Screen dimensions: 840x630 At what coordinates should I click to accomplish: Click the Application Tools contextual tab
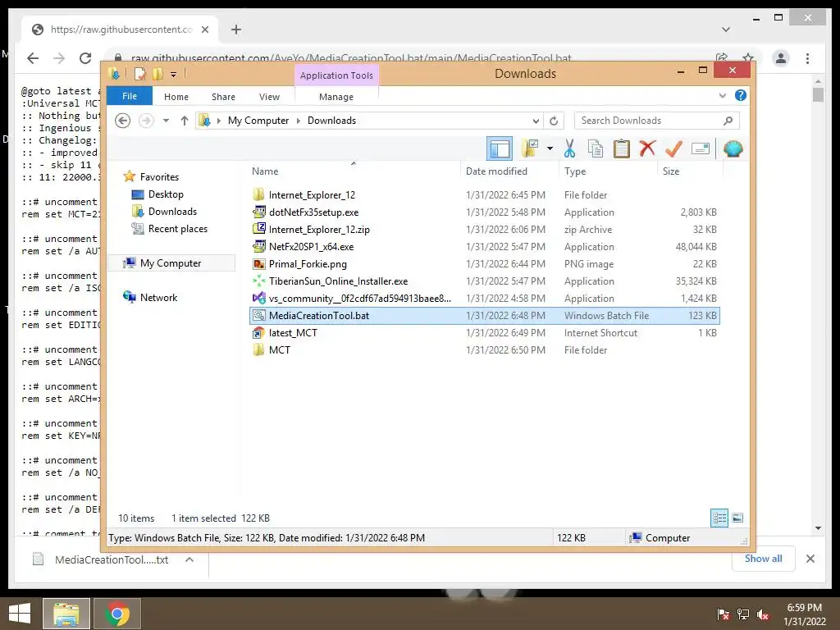tap(336, 75)
